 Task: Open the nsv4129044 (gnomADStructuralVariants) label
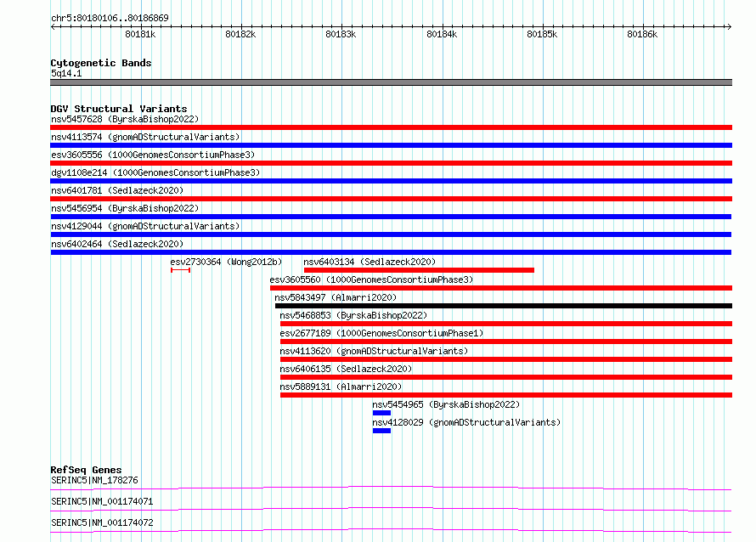[145, 226]
